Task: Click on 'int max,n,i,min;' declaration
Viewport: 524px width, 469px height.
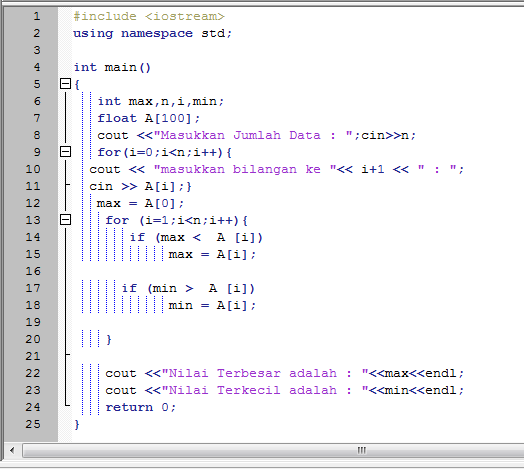Action: click(161, 101)
